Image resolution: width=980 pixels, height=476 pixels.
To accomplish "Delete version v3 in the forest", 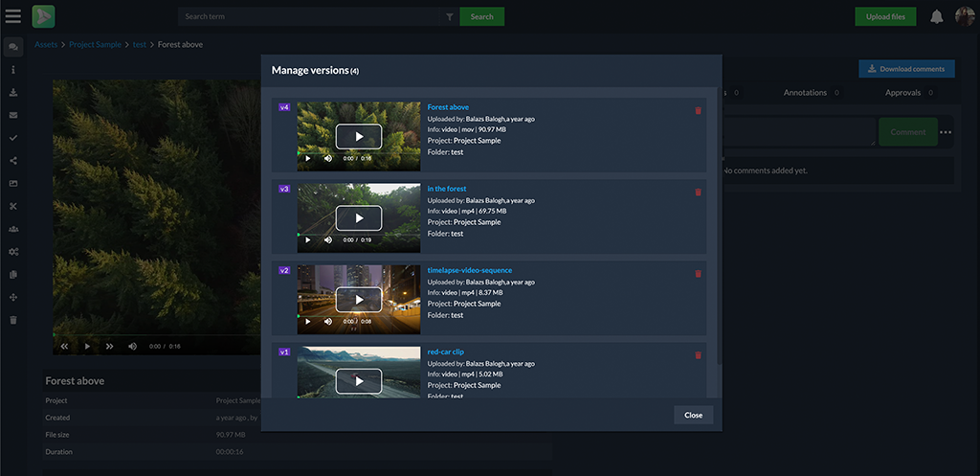I will point(698,192).
